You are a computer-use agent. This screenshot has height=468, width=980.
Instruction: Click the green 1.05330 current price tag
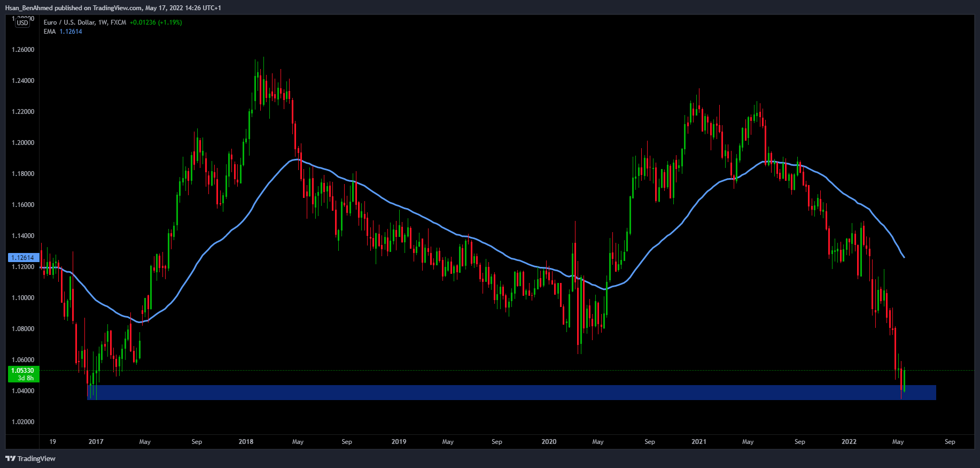23,371
